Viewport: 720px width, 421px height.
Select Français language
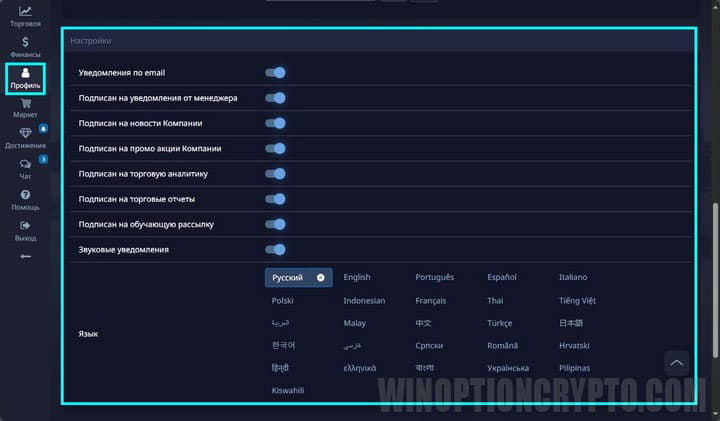431,301
